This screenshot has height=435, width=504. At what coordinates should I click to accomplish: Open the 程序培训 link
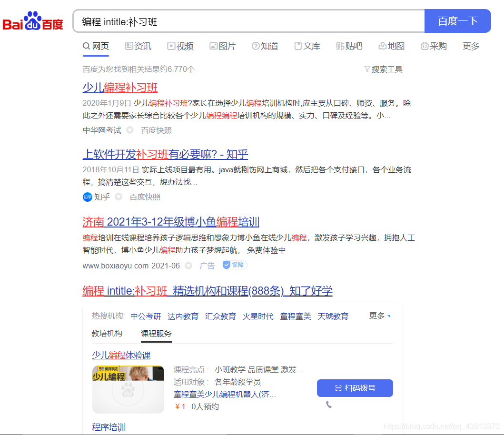[x=109, y=427]
